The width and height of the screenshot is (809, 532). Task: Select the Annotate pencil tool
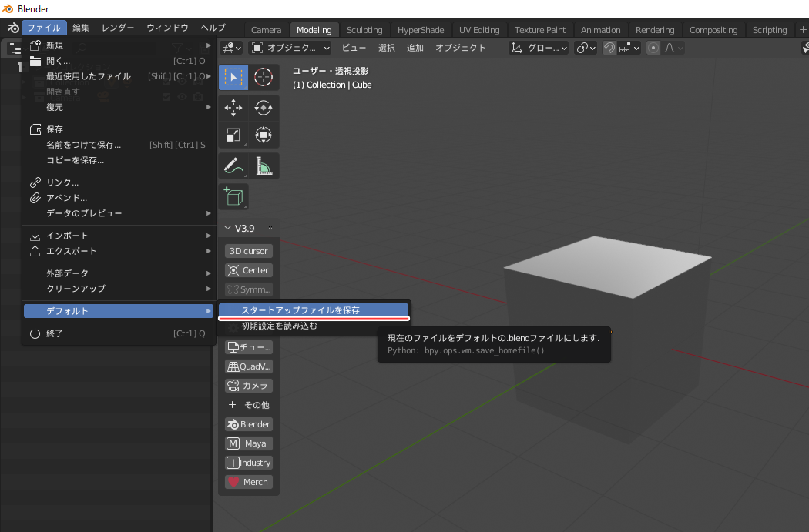click(233, 166)
